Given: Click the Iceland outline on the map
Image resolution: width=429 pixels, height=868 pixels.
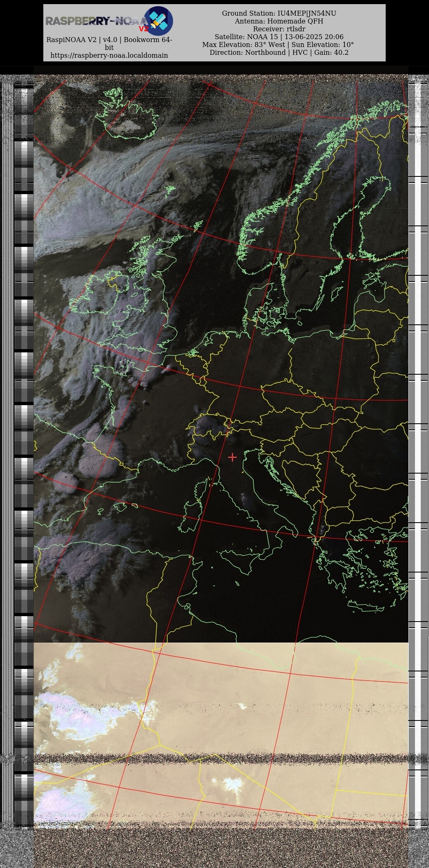Looking at the screenshot, I should coord(127,114).
